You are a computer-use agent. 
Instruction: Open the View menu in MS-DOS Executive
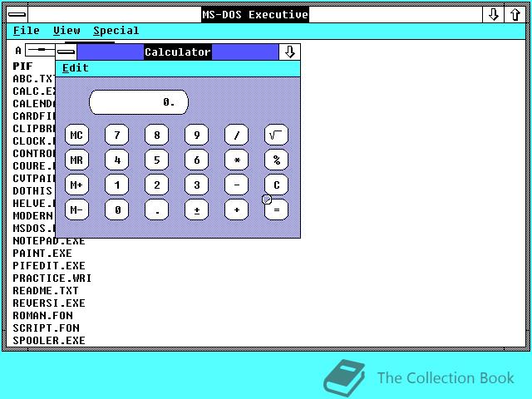pos(66,31)
